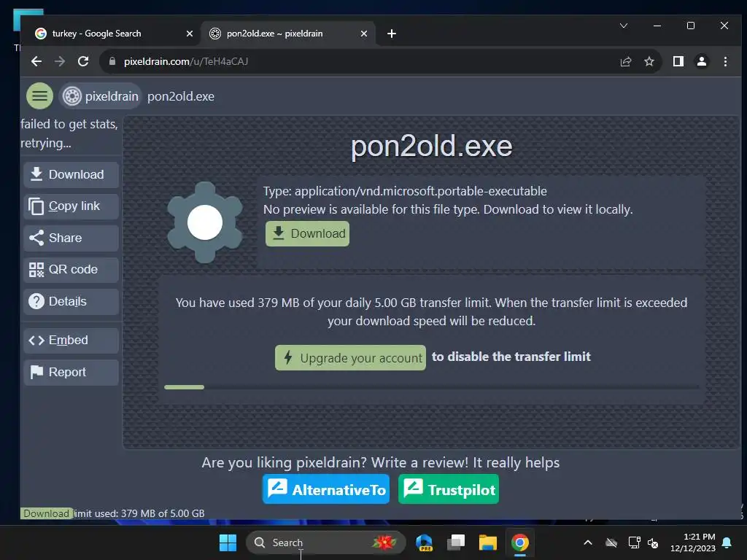This screenshot has width=747, height=560.
Task: Open network status tray icon
Action: [634, 542]
